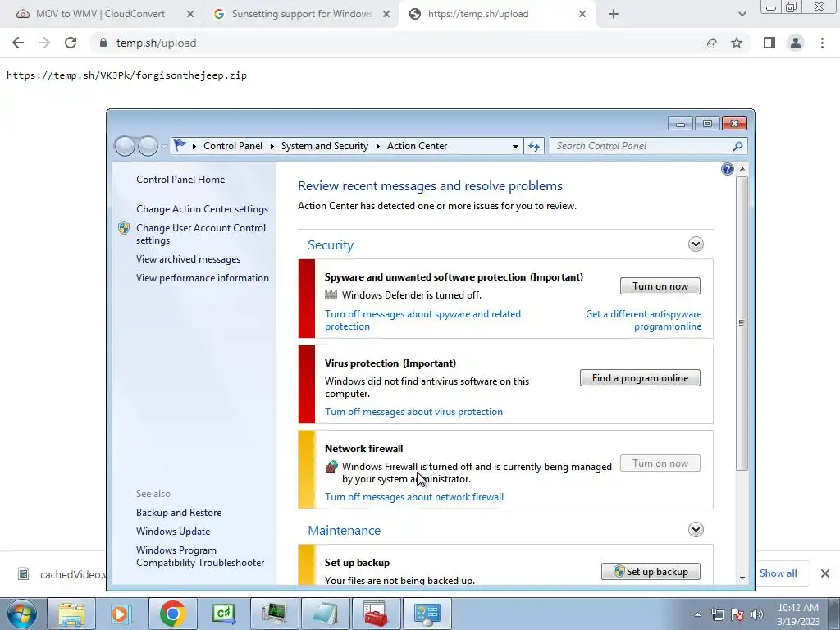
Task: Switch to the MOV to WMV CloudConvert tab
Action: click(100, 14)
